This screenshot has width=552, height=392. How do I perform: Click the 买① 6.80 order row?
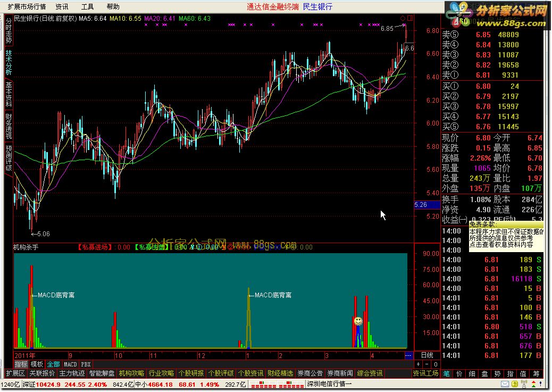pyautogui.click(x=492, y=86)
